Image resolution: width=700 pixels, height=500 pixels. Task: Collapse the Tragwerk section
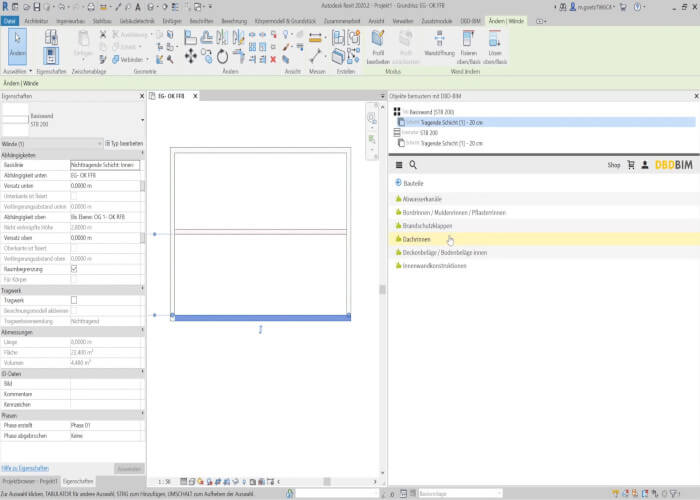click(x=142, y=290)
